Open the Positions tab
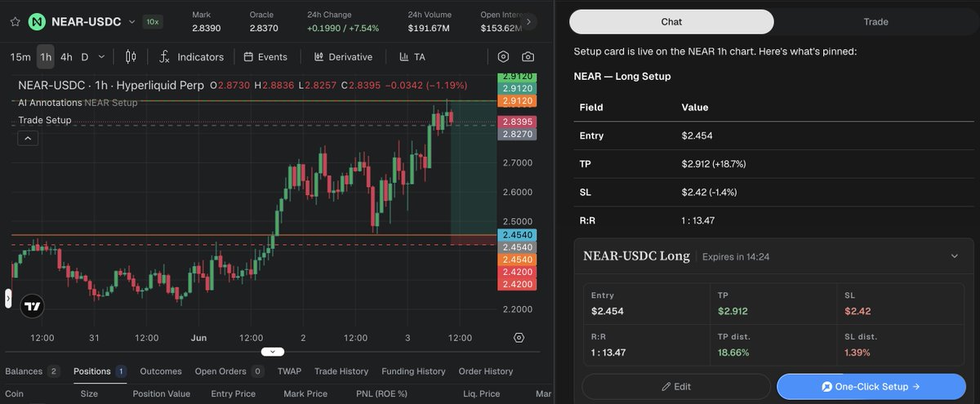Image resolution: width=980 pixels, height=404 pixels. coord(99,371)
